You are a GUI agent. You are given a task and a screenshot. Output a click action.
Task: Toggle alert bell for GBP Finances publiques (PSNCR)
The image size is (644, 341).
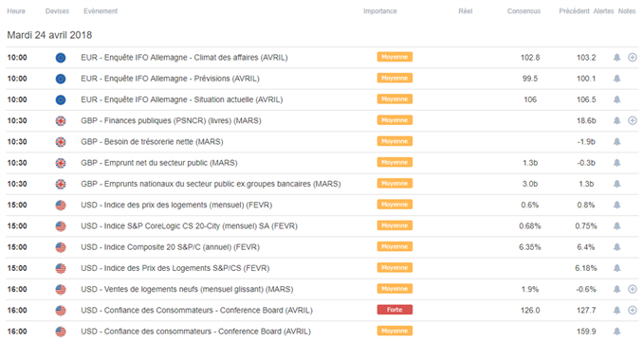(616, 120)
